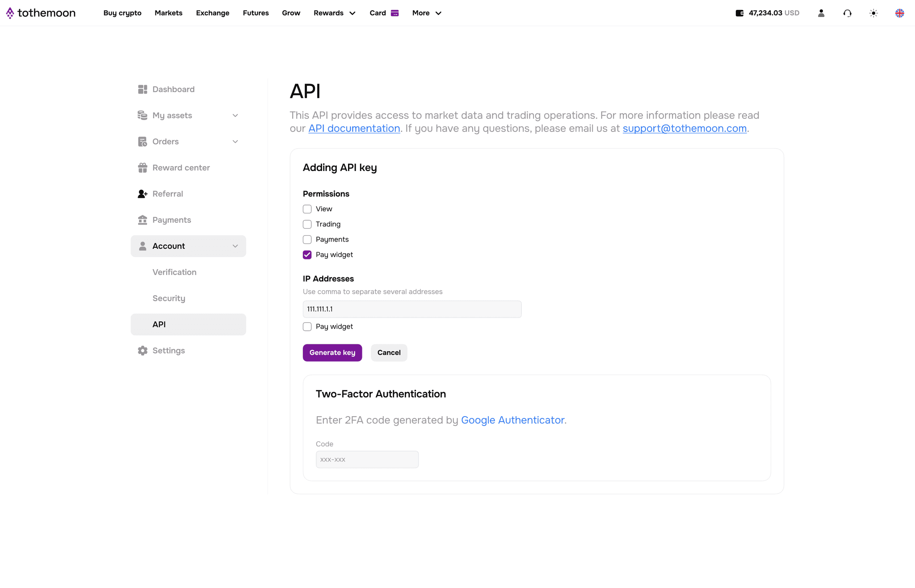Click the Settings gear icon

point(143,350)
